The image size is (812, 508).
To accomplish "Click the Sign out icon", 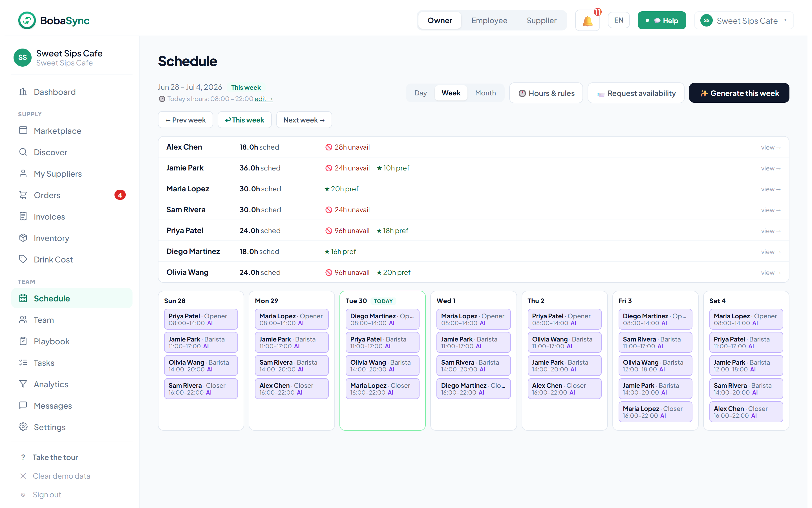I will (x=23, y=494).
